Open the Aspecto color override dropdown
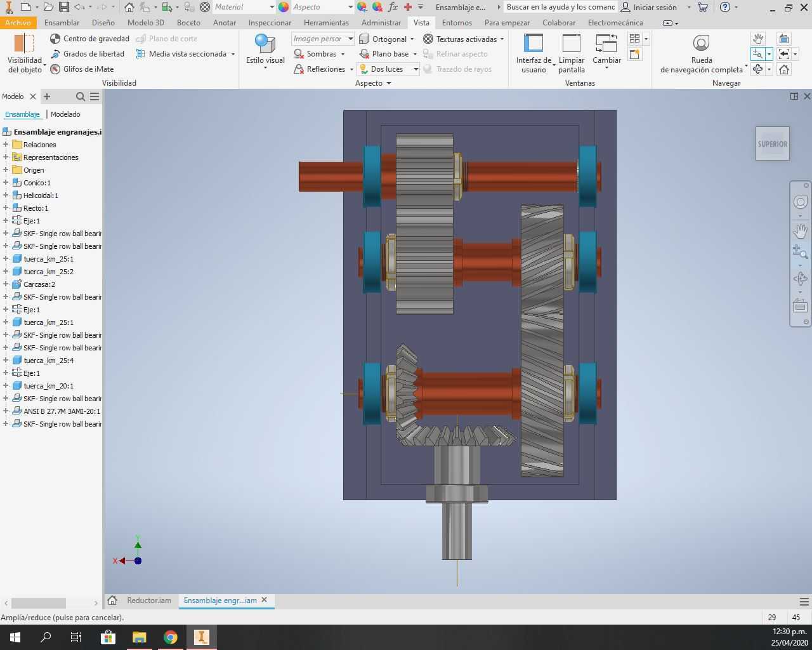The height and width of the screenshot is (650, 812). click(322, 7)
